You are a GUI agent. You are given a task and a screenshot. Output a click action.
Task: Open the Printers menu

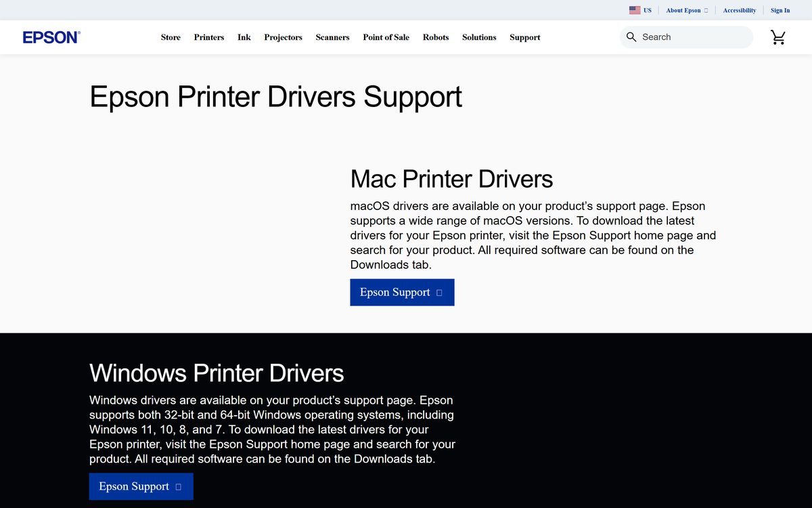pos(209,37)
